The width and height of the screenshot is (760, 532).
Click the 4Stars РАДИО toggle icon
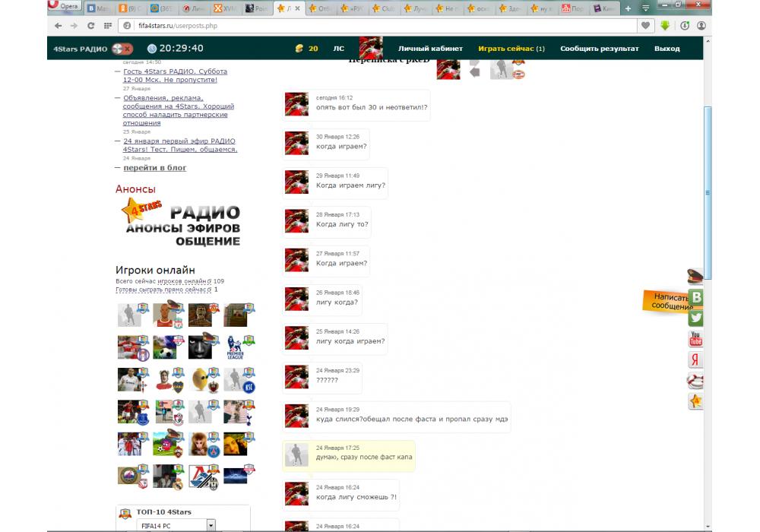pos(122,49)
